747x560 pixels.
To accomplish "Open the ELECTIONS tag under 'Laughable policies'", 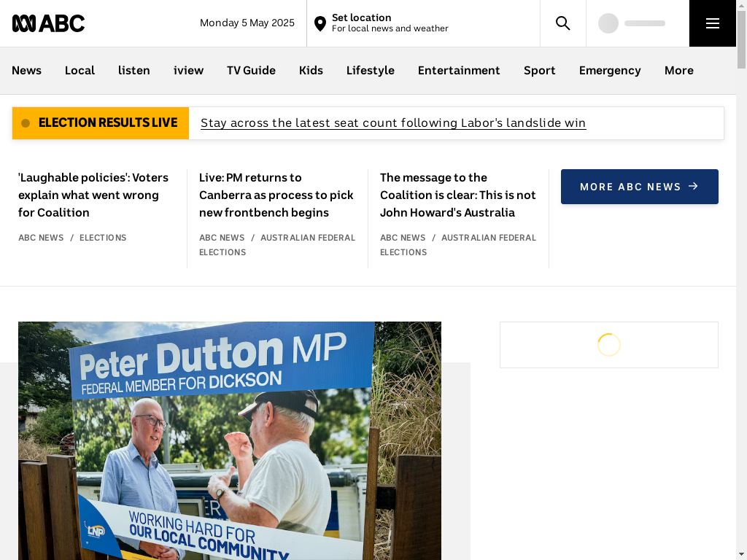I will pos(103,238).
